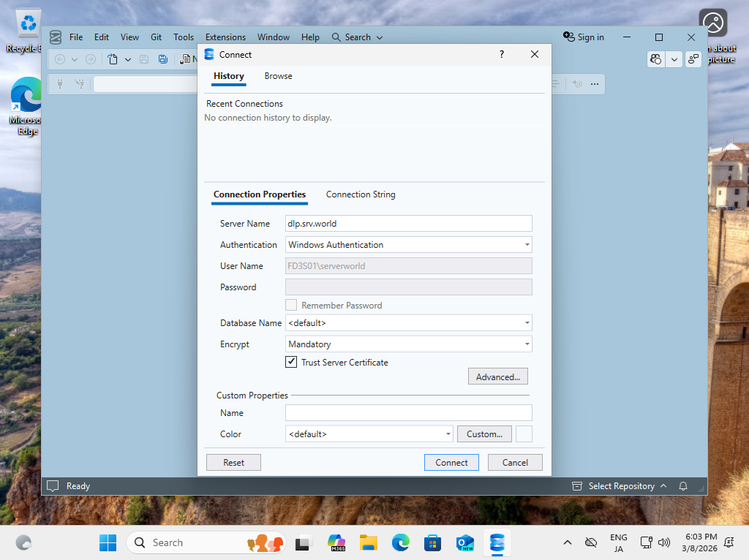Click the SSMS logo icon beside File menu

point(56,37)
